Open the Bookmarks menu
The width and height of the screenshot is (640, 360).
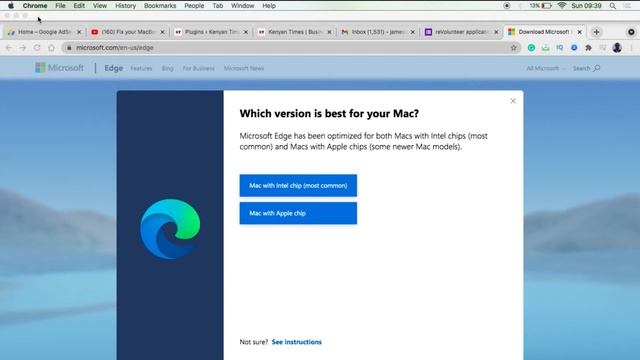point(160,6)
